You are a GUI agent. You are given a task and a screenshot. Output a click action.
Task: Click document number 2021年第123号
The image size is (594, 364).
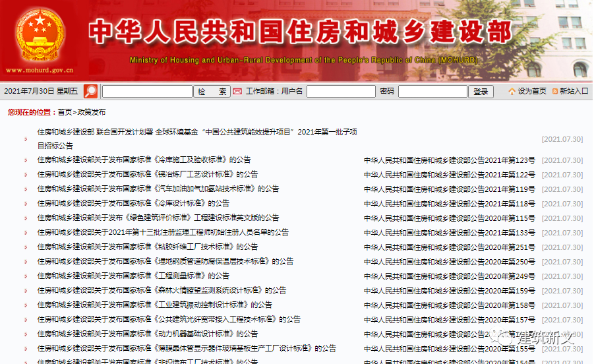coord(449,161)
